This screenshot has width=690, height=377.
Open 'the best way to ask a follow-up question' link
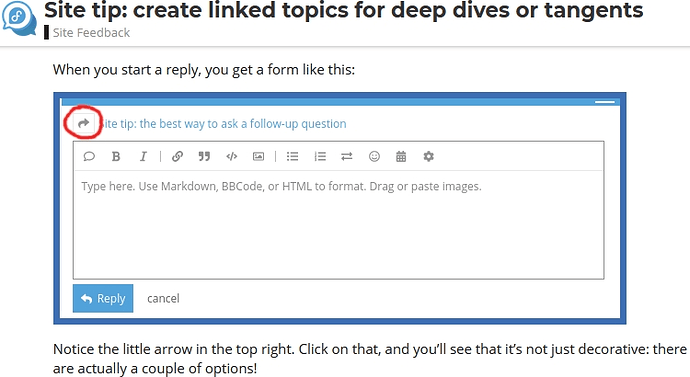pos(224,124)
